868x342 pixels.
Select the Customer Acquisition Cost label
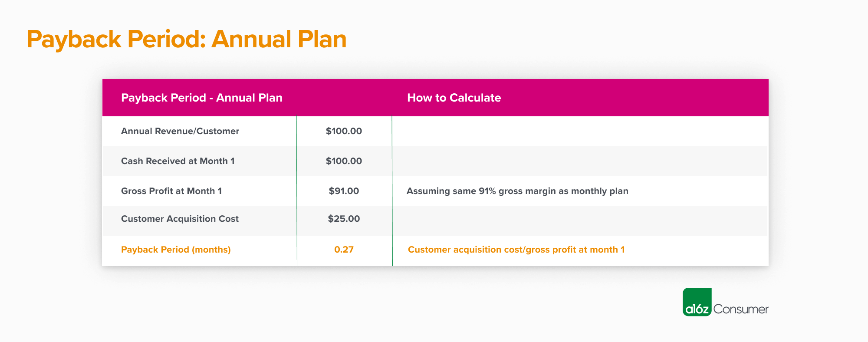180,219
